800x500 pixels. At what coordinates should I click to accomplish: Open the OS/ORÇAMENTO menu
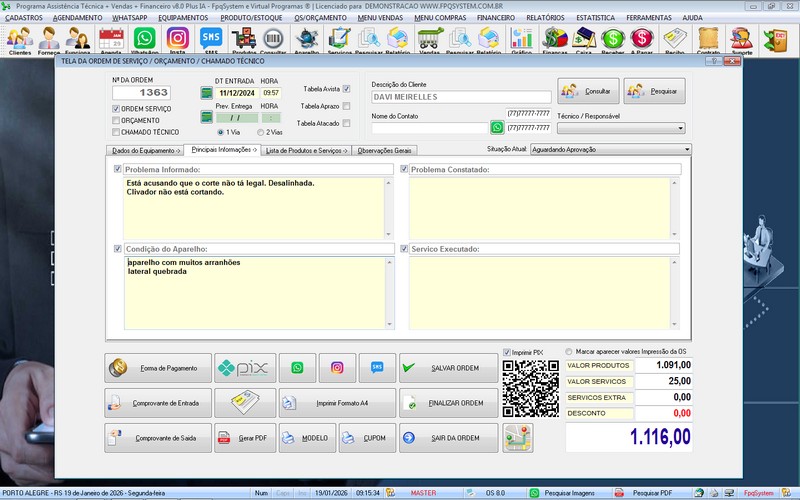tap(320, 17)
